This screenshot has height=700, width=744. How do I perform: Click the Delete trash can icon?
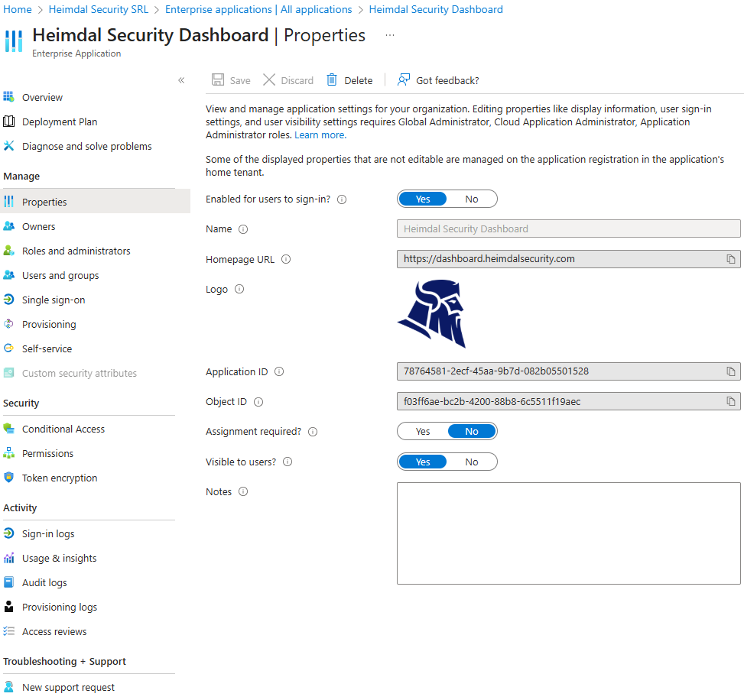click(332, 80)
